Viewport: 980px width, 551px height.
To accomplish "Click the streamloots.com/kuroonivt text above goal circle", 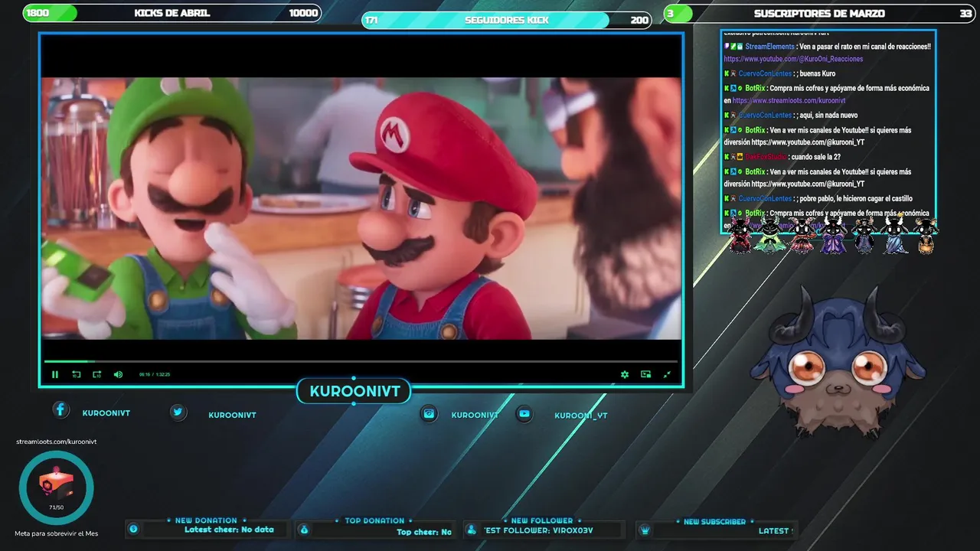I will [x=57, y=442].
